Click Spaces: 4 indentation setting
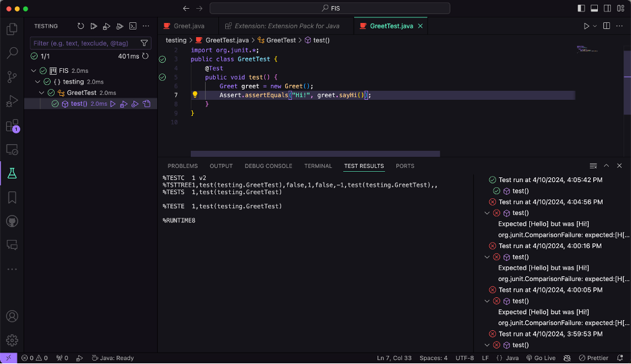 point(433,358)
